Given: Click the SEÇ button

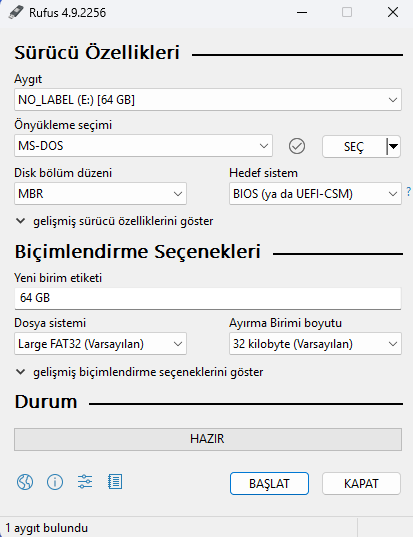Looking at the screenshot, I should (354, 147).
